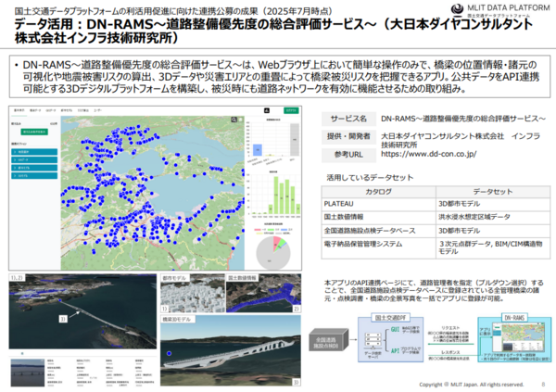Click the PLATEAU table cell

point(378,204)
